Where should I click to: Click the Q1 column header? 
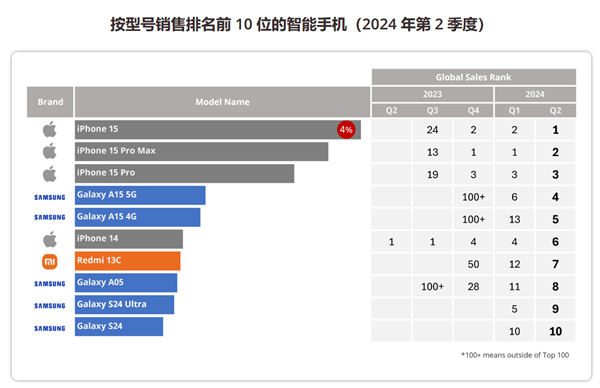515,111
